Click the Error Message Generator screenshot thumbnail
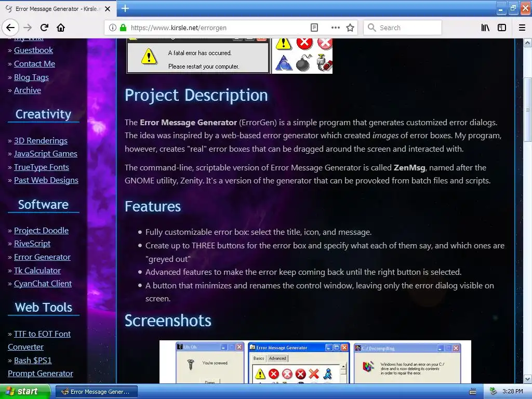This screenshot has width=532, height=399. pyautogui.click(x=299, y=363)
